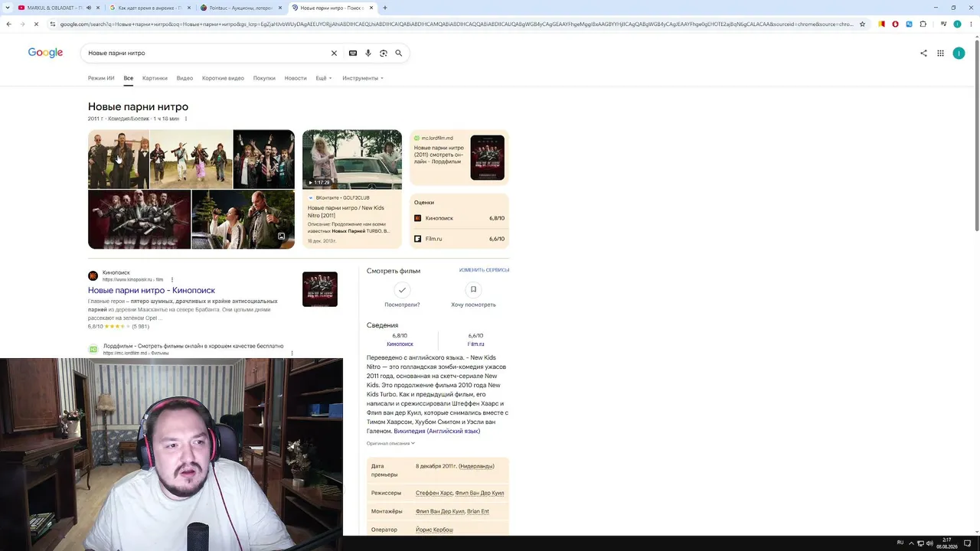Open the Покупки results tab

coord(264,78)
